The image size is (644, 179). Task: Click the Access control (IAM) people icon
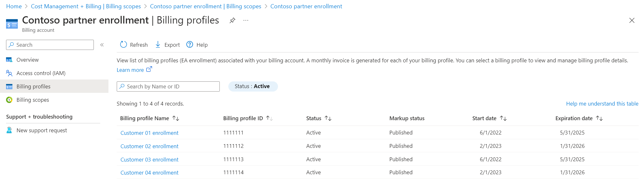click(x=9, y=73)
